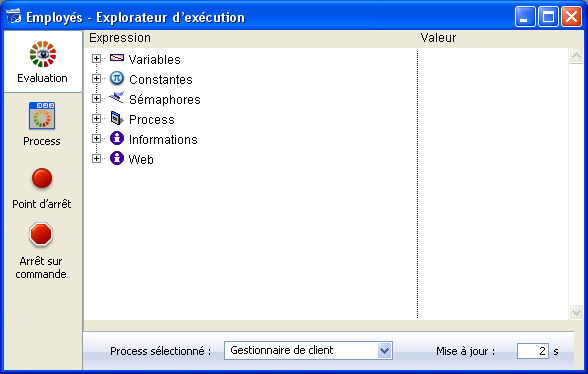Click the Point d'arrêt red circle icon

pos(42,178)
